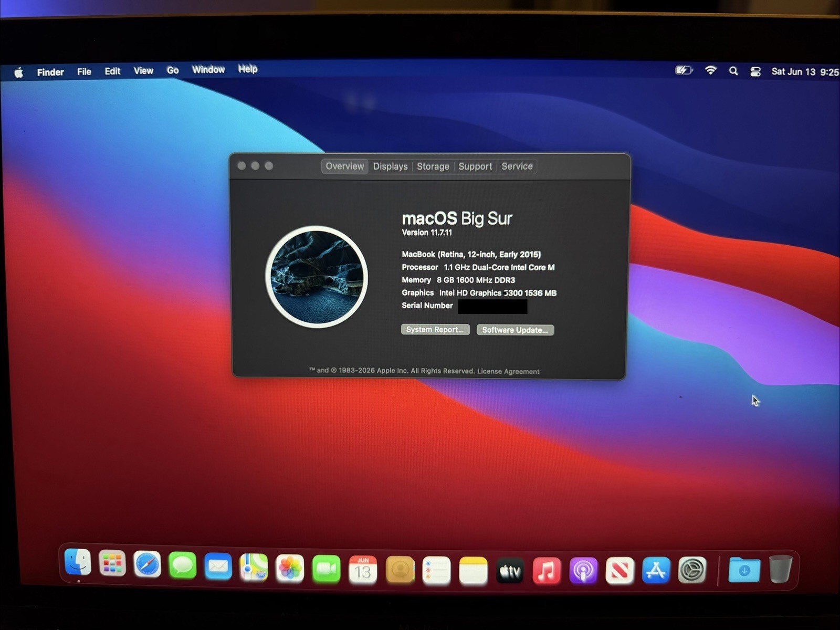Open the Apple menu
This screenshot has height=630, width=840.
(x=18, y=72)
